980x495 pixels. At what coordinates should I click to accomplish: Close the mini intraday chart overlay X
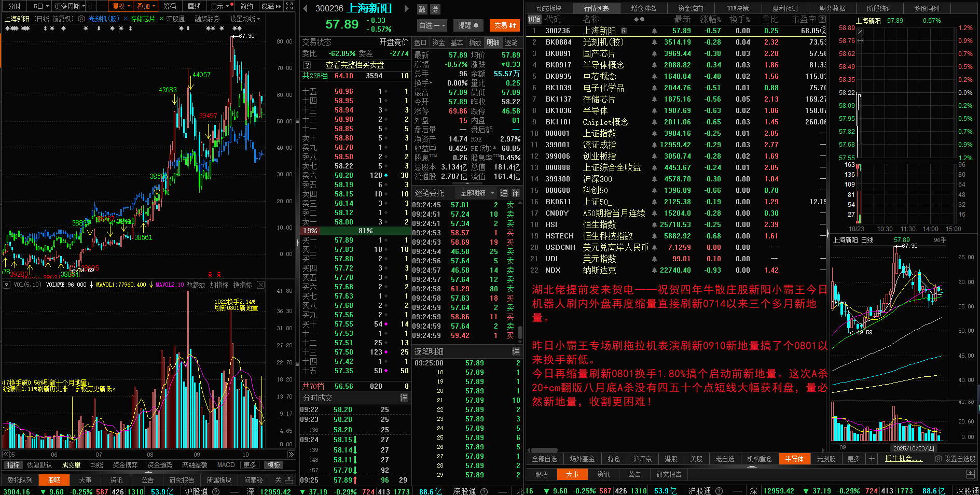[860, 32]
